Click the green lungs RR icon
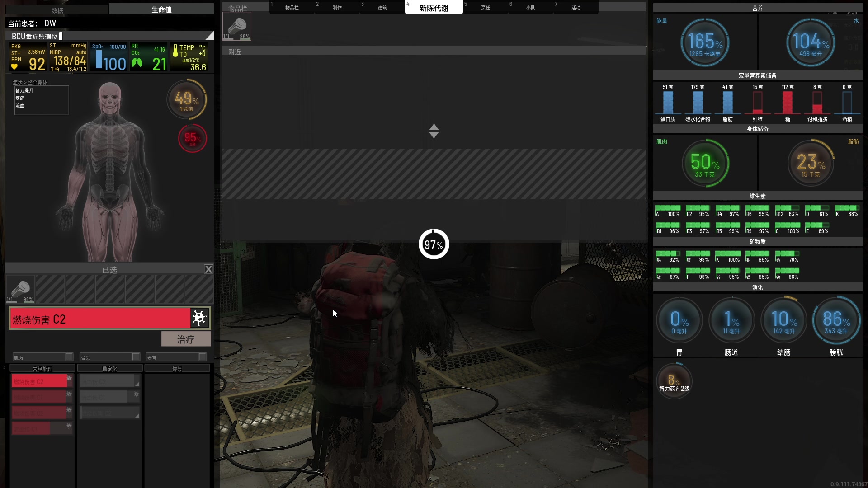868x488 pixels. (x=137, y=63)
